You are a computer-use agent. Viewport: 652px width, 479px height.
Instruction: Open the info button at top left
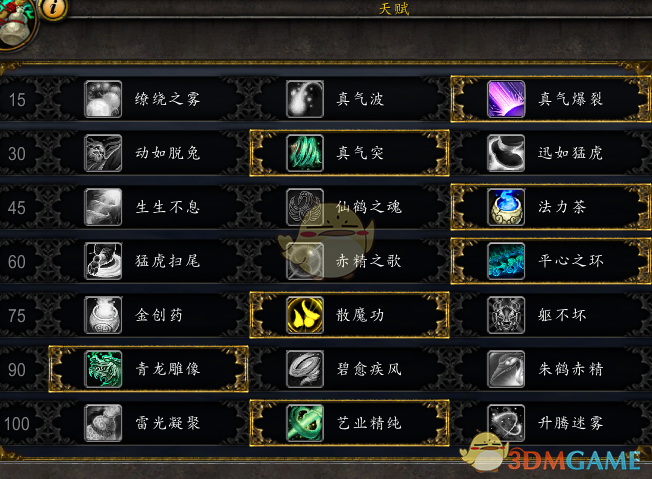pyautogui.click(x=53, y=8)
